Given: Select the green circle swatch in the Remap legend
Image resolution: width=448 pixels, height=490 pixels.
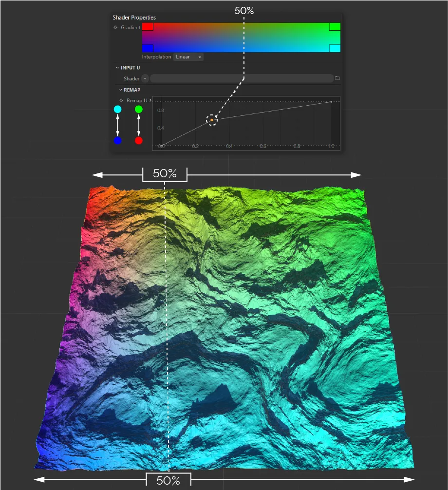Looking at the screenshot, I should tap(138, 110).
